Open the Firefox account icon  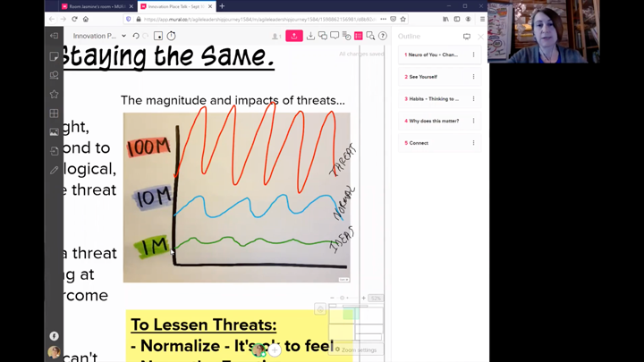pyautogui.click(x=468, y=20)
